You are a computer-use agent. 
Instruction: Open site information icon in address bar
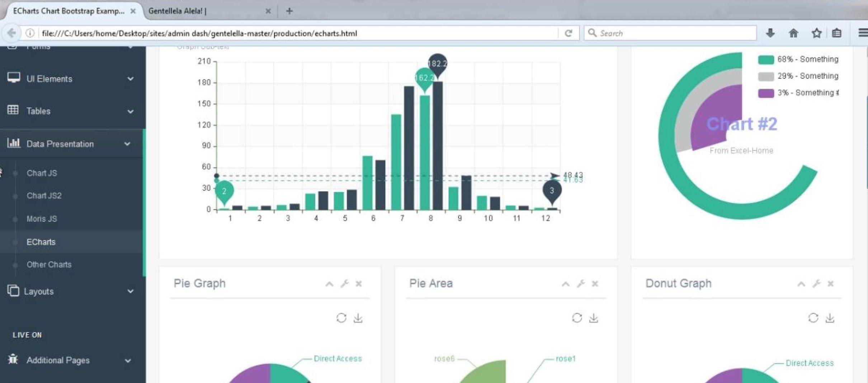coord(30,33)
